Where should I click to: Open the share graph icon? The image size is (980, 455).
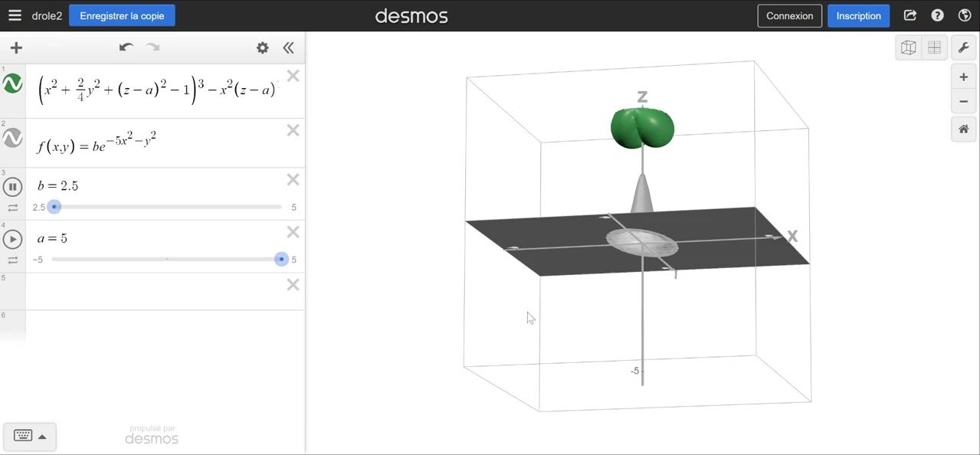(910, 15)
